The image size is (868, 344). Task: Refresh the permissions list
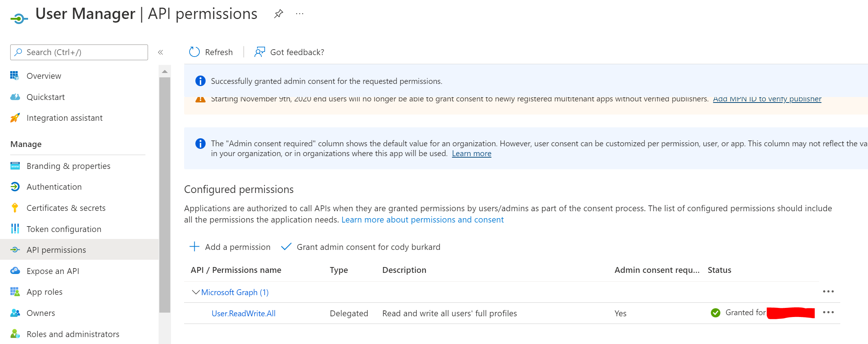click(211, 52)
